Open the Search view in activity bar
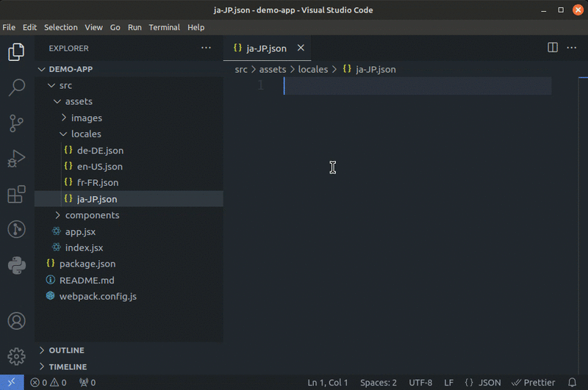Viewport: 588px width, 390px height. coord(16,88)
